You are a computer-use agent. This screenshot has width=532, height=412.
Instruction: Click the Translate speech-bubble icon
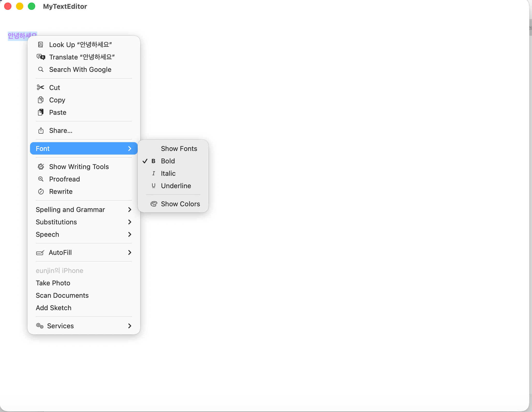point(41,57)
